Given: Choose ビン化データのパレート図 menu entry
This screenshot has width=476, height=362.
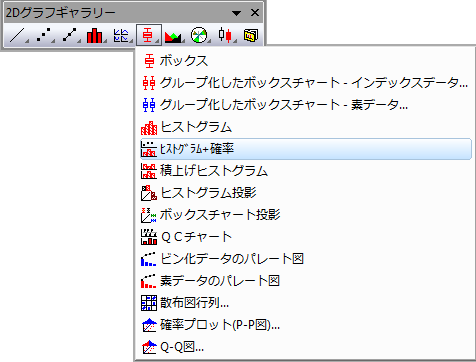Looking at the screenshot, I should point(306,259).
